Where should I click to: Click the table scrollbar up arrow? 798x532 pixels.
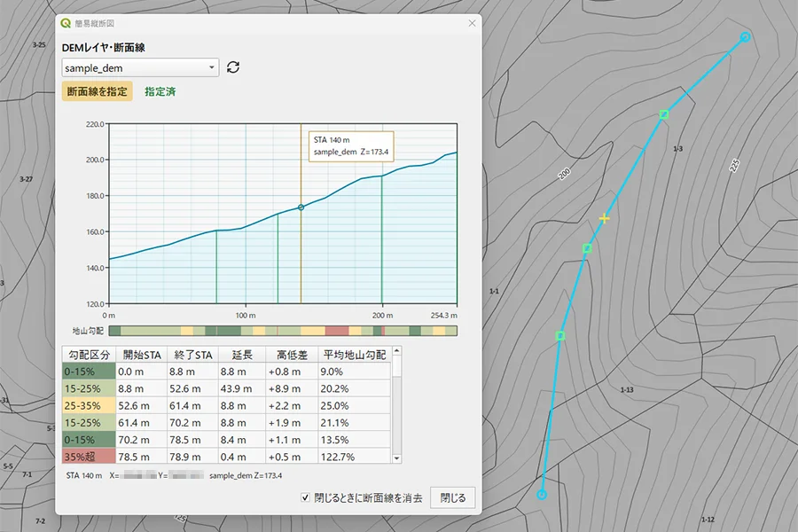point(396,351)
